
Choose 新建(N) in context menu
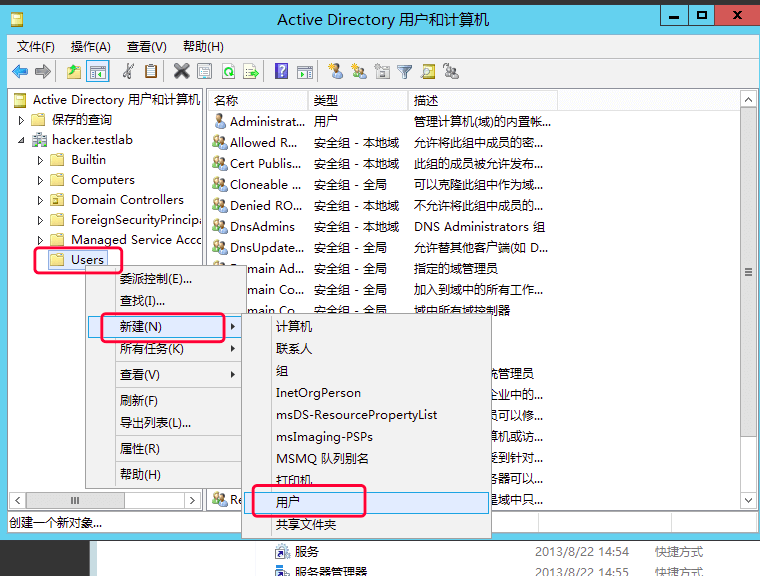165,327
